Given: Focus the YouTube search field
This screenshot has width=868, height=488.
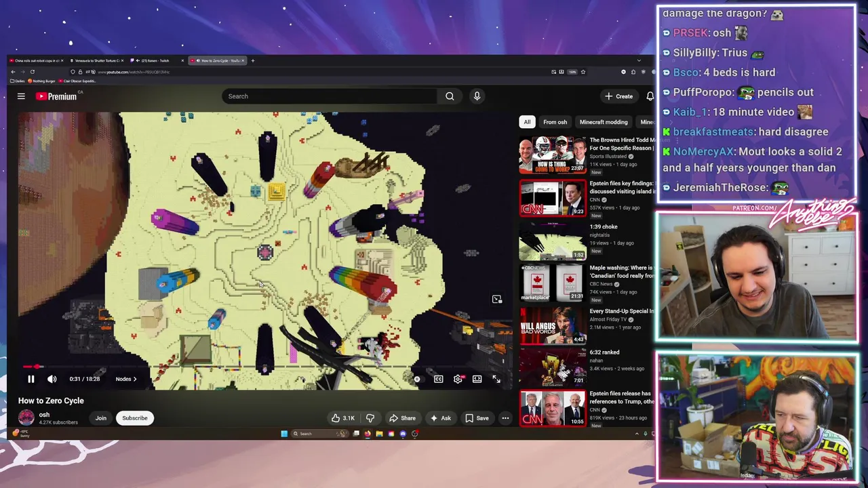Looking at the screenshot, I should 330,96.
